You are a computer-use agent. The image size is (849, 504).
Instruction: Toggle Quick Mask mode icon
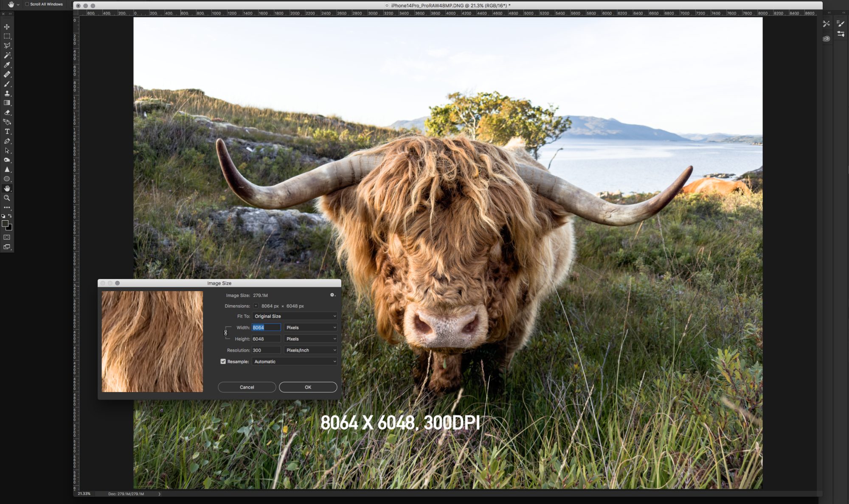coord(7,237)
